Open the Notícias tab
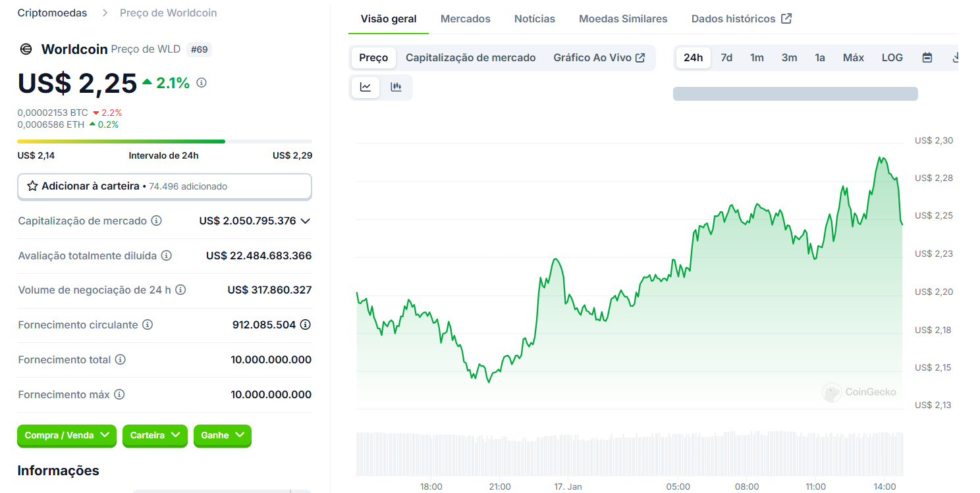980x493 pixels. (535, 19)
